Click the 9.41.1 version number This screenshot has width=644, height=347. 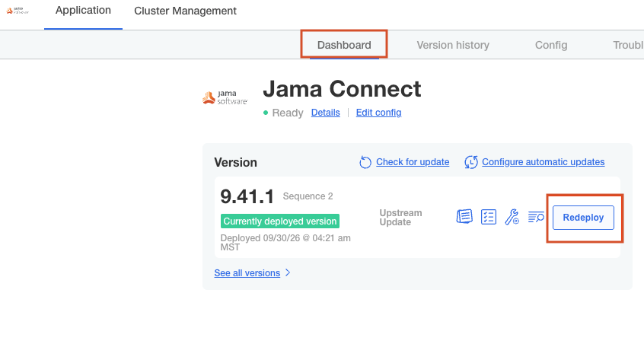click(247, 196)
